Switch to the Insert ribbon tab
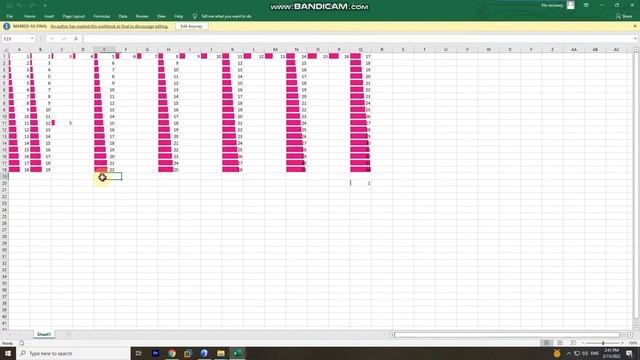Image resolution: width=640 pixels, height=360 pixels. click(x=49, y=16)
